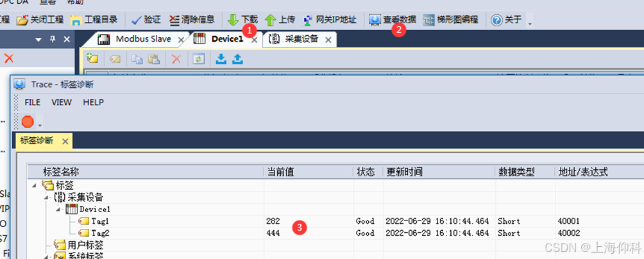
Task: Collapse the 采集设备 tree node
Action: [x=46, y=197]
